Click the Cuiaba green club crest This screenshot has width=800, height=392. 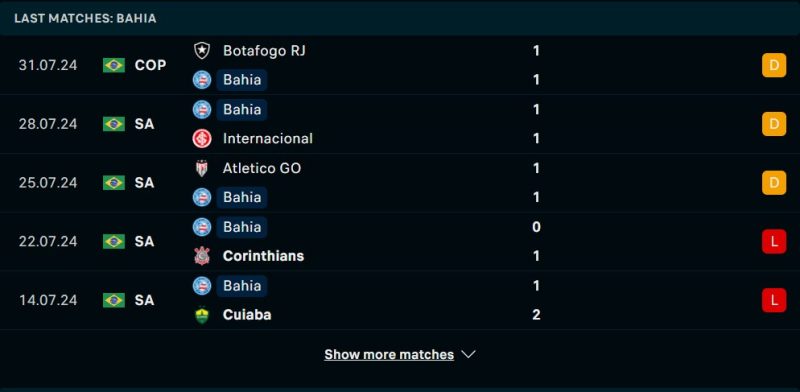(x=202, y=314)
